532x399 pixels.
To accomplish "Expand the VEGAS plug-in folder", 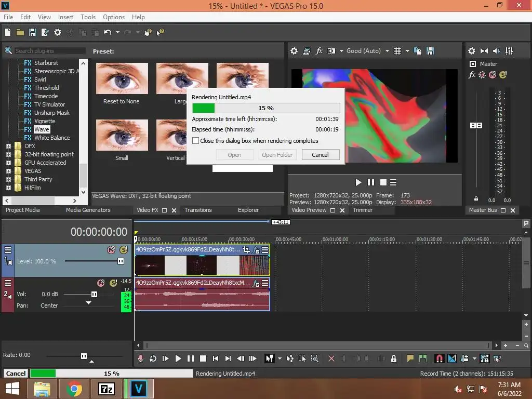I will click(8, 171).
